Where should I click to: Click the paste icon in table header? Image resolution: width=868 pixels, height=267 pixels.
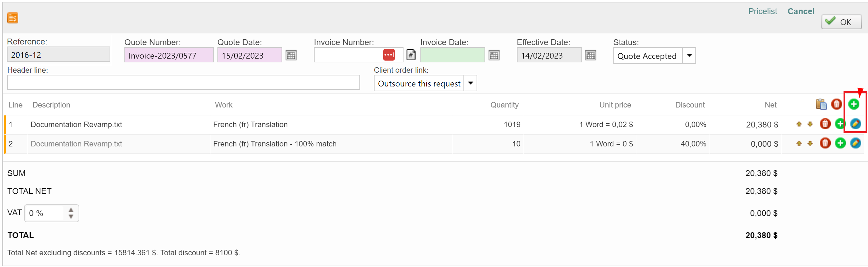click(821, 104)
